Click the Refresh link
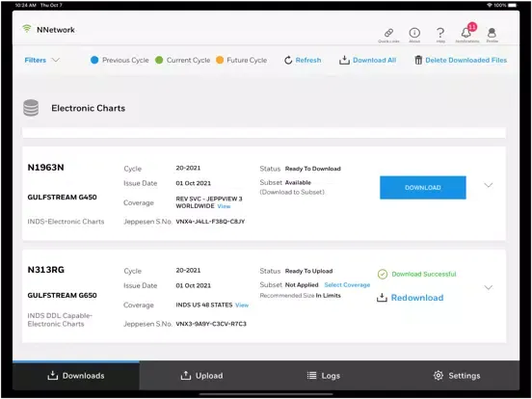This screenshot has height=399, width=532. [x=308, y=60]
